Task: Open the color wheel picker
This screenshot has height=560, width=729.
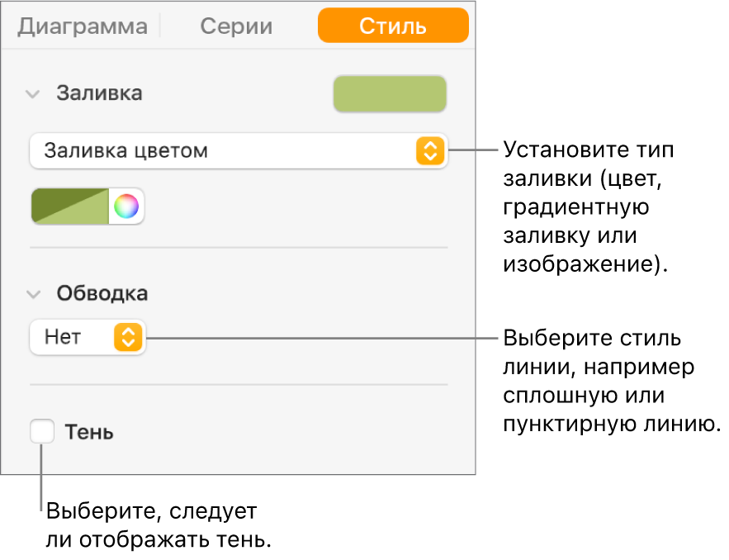Action: pyautogui.click(x=126, y=206)
